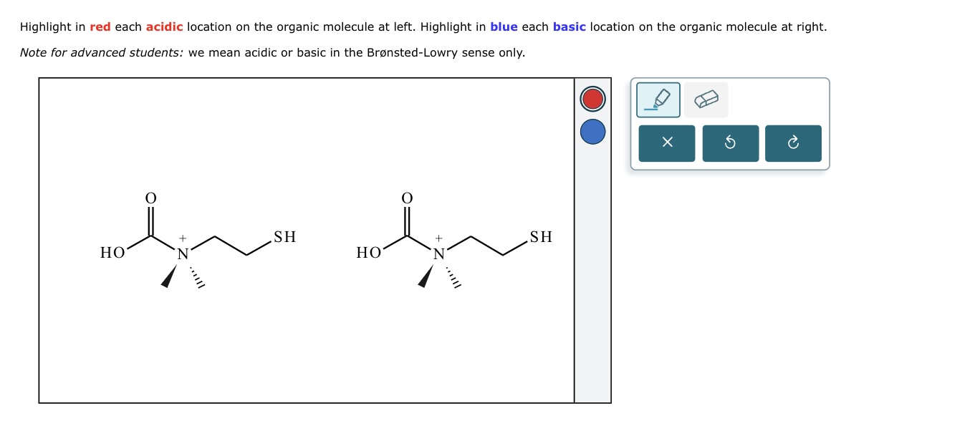Image resolution: width=980 pixels, height=421 pixels.
Task: Switch to the eraser tool
Action: pyautogui.click(x=706, y=100)
